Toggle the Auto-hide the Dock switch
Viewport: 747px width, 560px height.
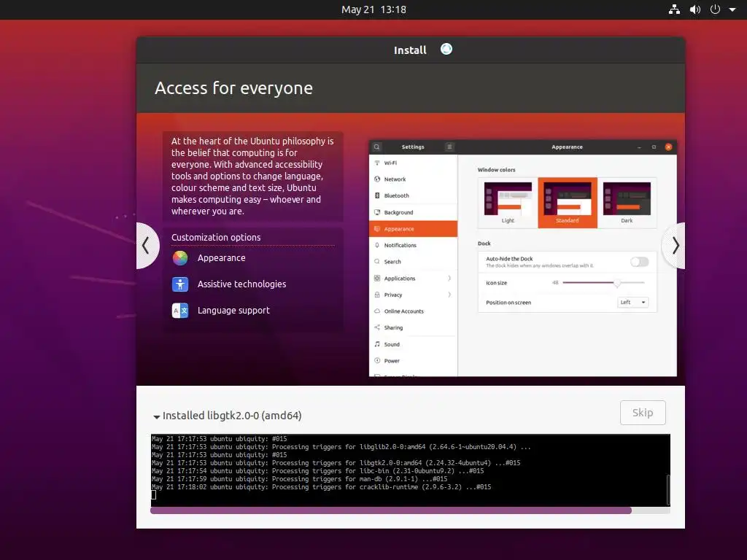coord(639,262)
